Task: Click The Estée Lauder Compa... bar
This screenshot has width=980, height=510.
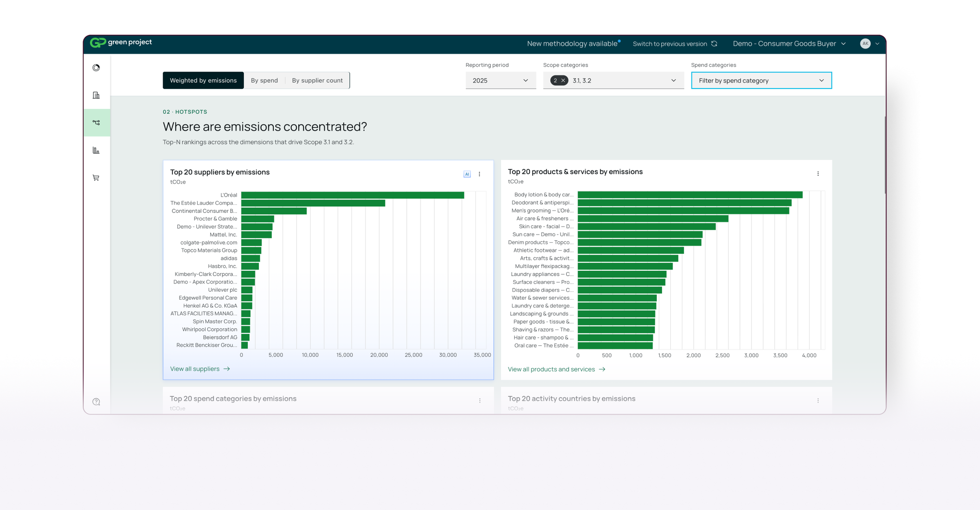Action: pos(313,203)
